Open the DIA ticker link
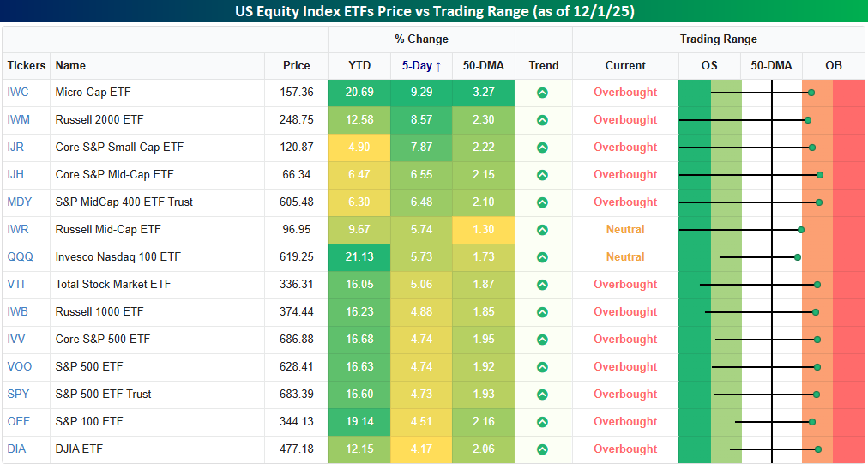The width and height of the screenshot is (868, 470). pyautogui.click(x=18, y=449)
